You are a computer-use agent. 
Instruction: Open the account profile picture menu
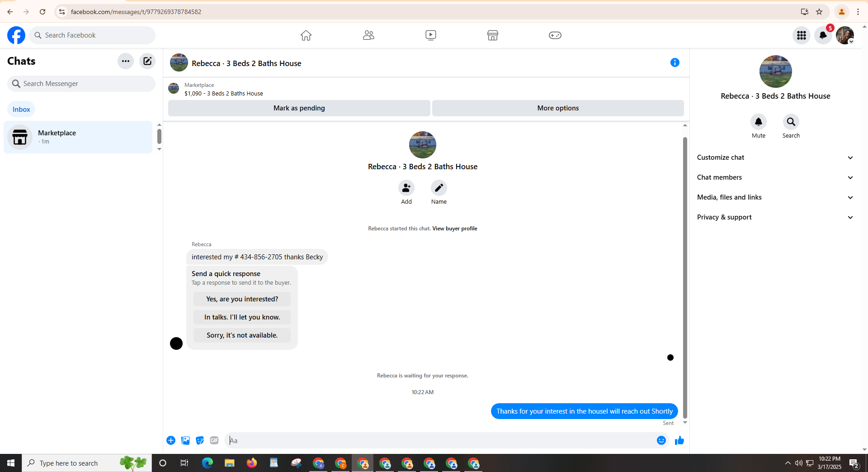coord(845,35)
